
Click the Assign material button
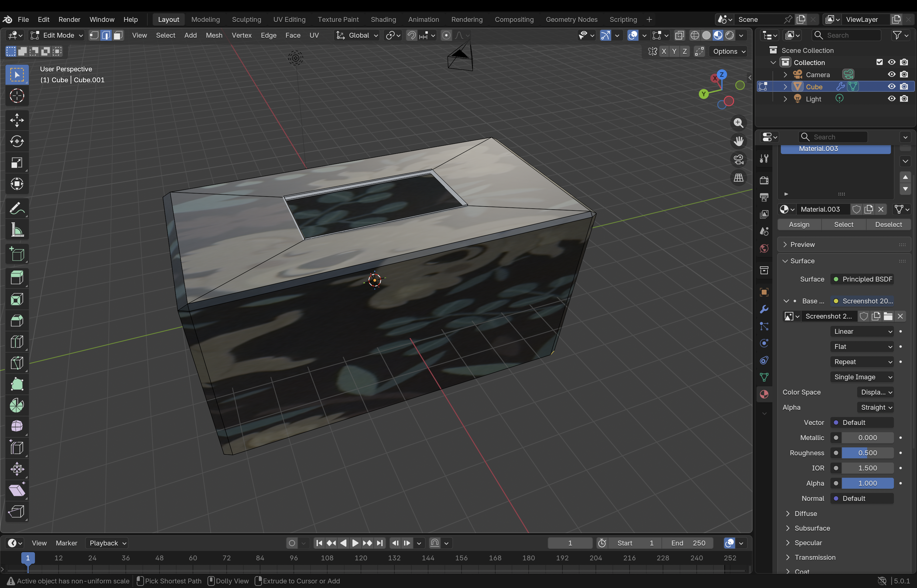799,224
